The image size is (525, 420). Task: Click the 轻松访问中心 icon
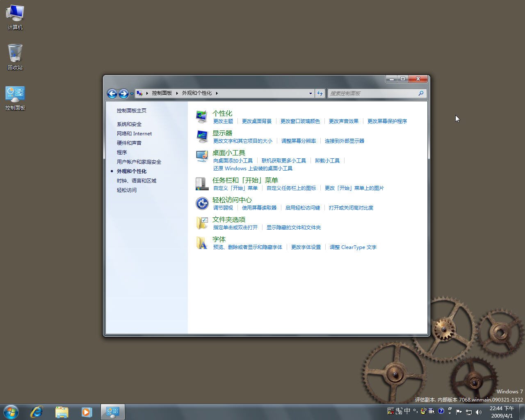202,203
